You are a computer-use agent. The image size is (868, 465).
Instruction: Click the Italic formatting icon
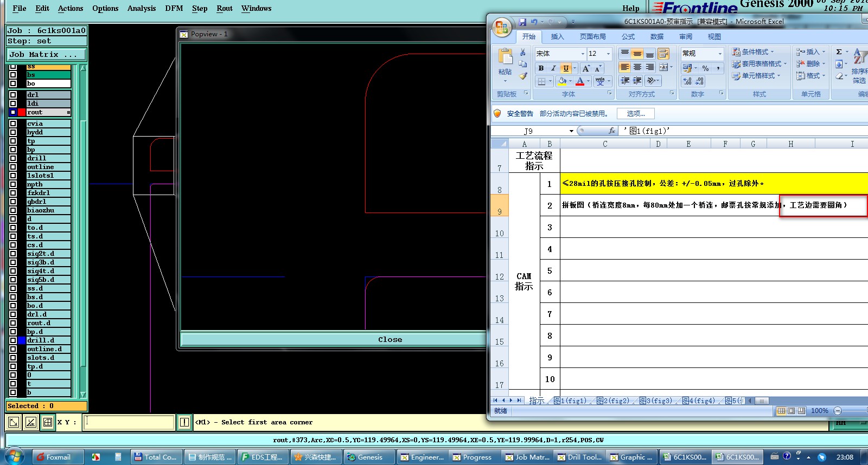click(x=553, y=68)
